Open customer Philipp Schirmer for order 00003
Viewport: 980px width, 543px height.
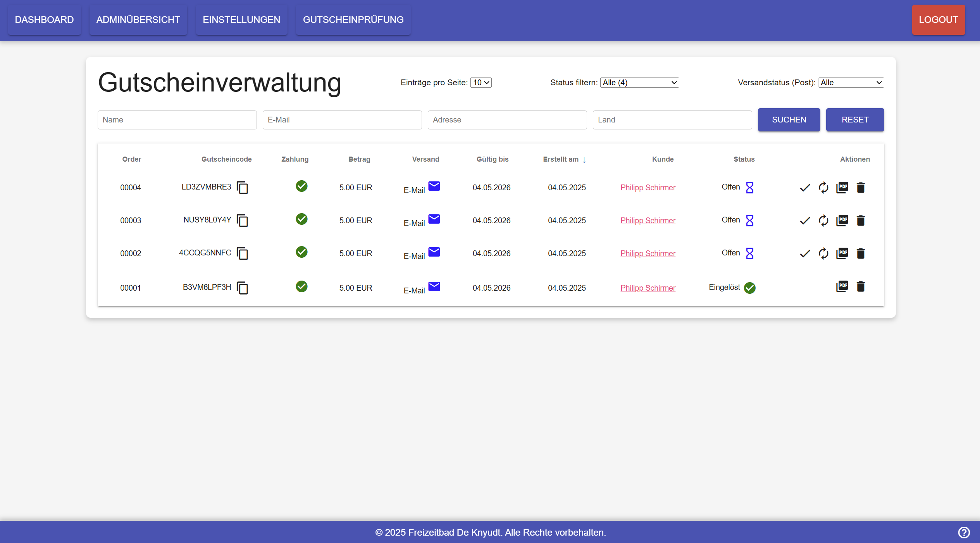click(648, 221)
